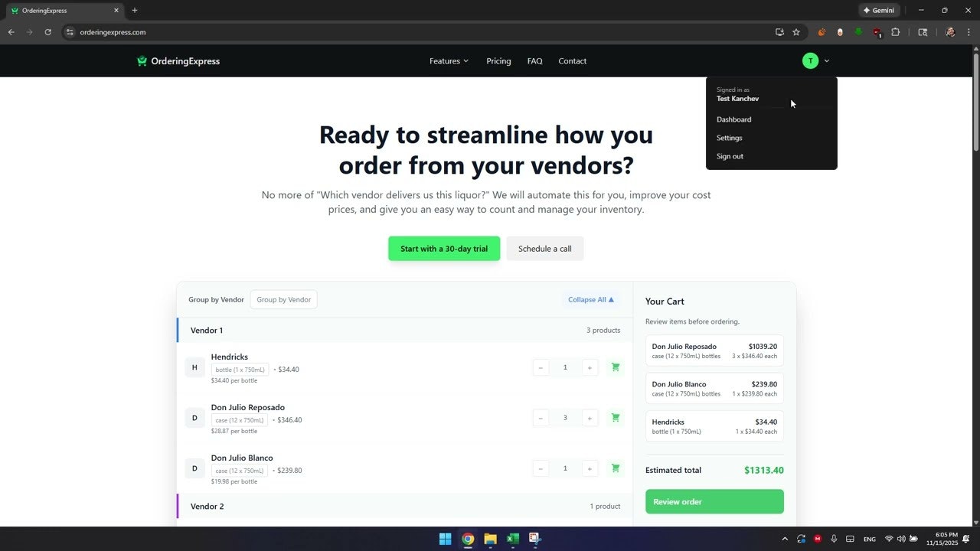Click the cart icon for Don Julio Blanco

coord(615,468)
